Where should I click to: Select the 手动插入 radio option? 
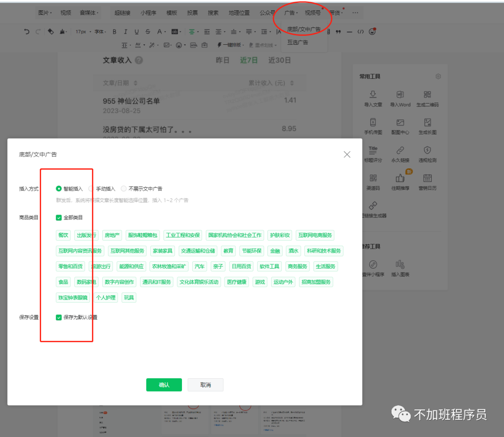coord(91,188)
